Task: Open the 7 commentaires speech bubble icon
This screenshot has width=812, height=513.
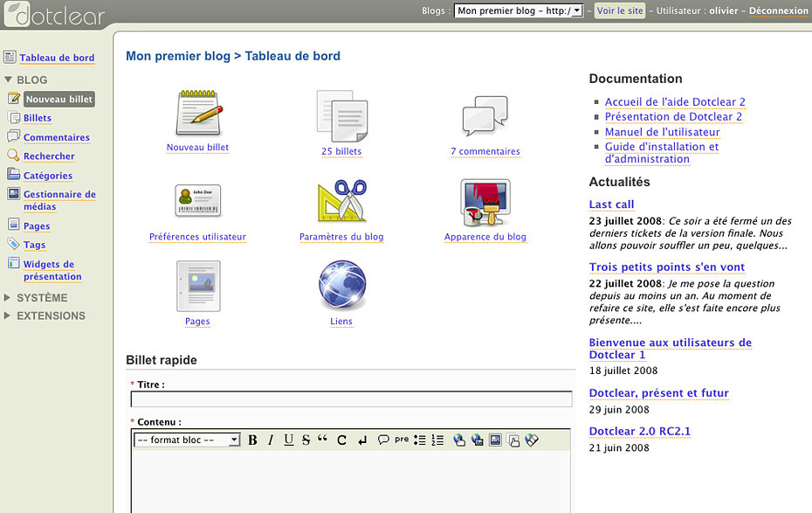Action: point(485,115)
